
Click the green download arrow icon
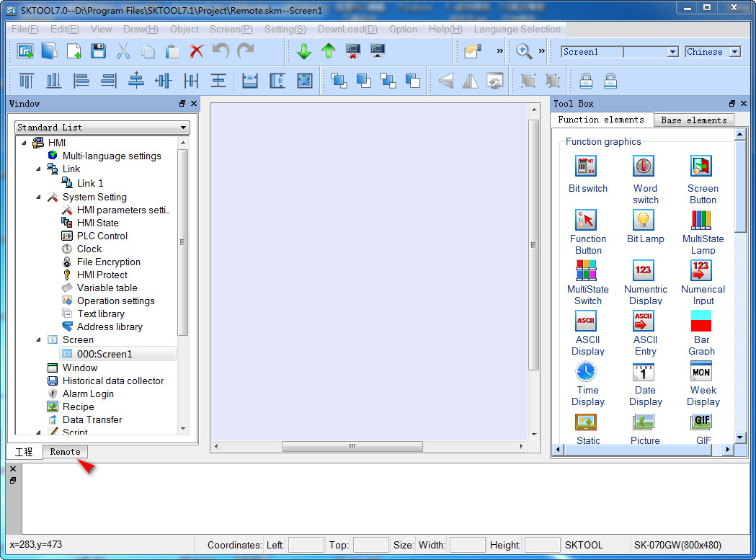304,51
